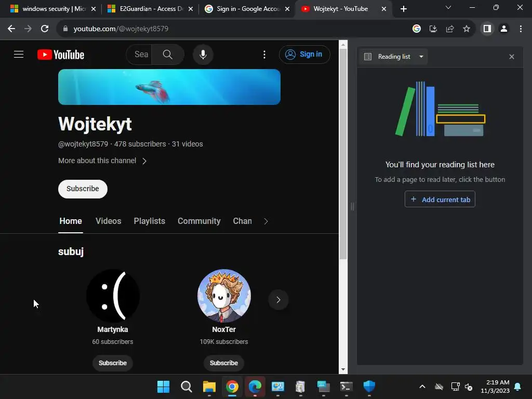Expand More about this channel
532x399 pixels.
coord(102,161)
